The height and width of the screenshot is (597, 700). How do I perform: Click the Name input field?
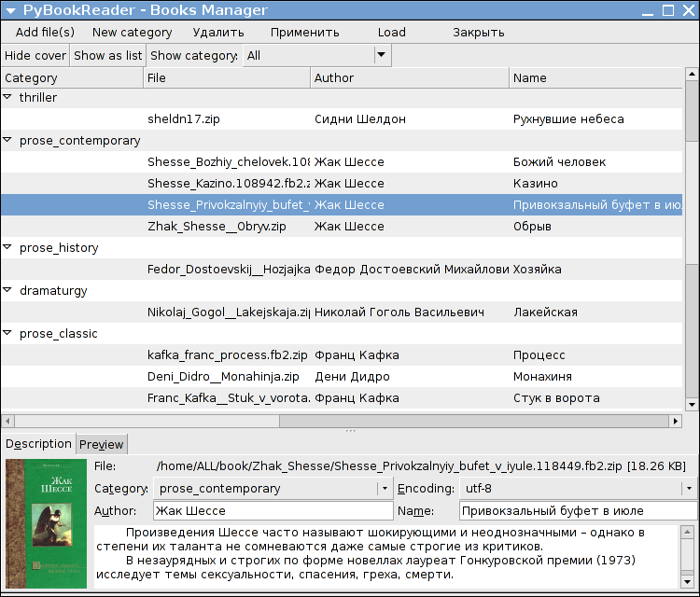pyautogui.click(x=578, y=510)
